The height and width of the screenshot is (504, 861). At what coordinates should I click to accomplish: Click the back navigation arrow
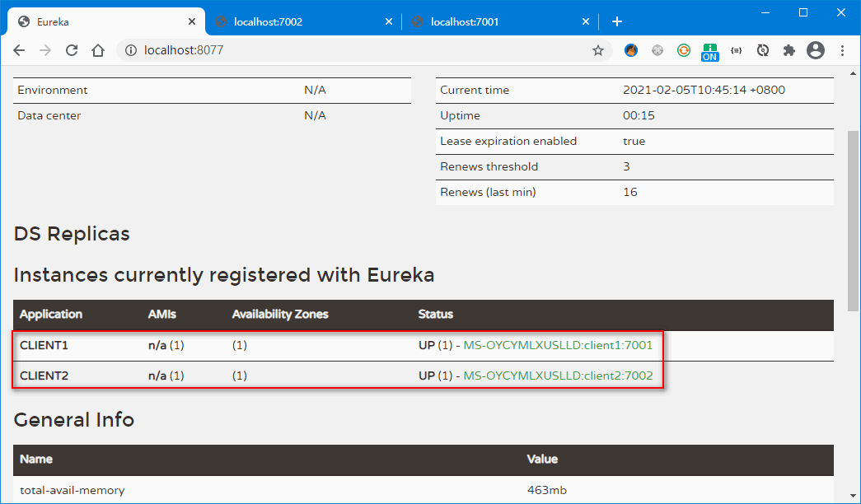click(19, 50)
